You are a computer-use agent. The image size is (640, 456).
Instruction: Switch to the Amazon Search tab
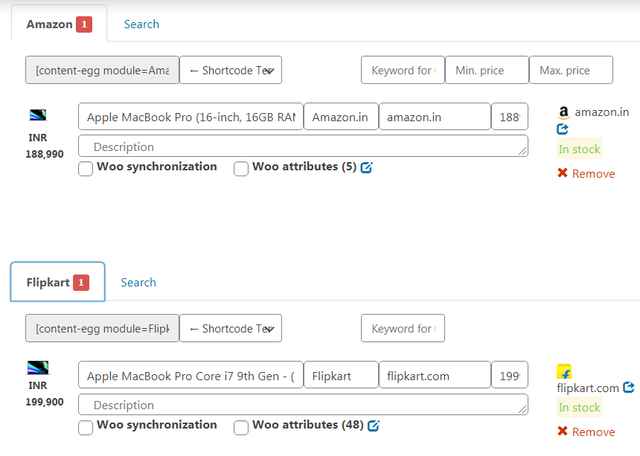(x=142, y=24)
